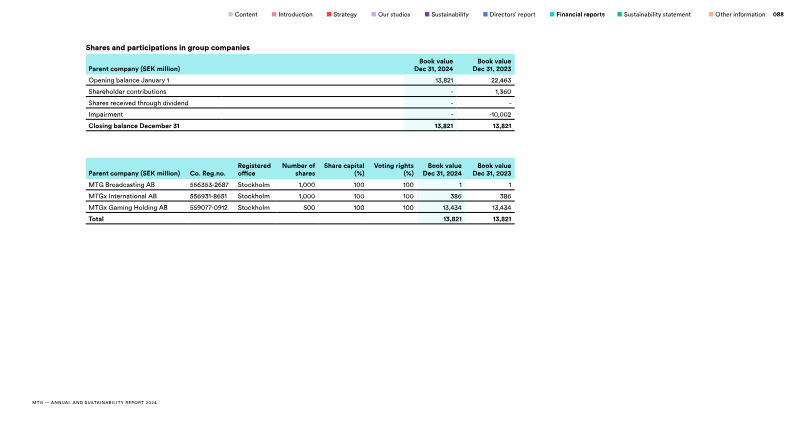800x426 pixels.
Task: Jump to the Directors' report section
Action: 512,15
